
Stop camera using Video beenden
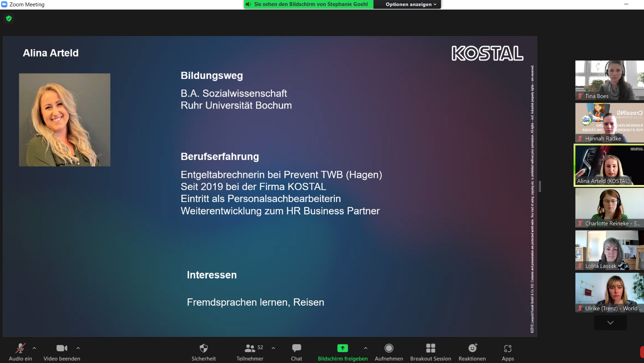click(x=62, y=348)
